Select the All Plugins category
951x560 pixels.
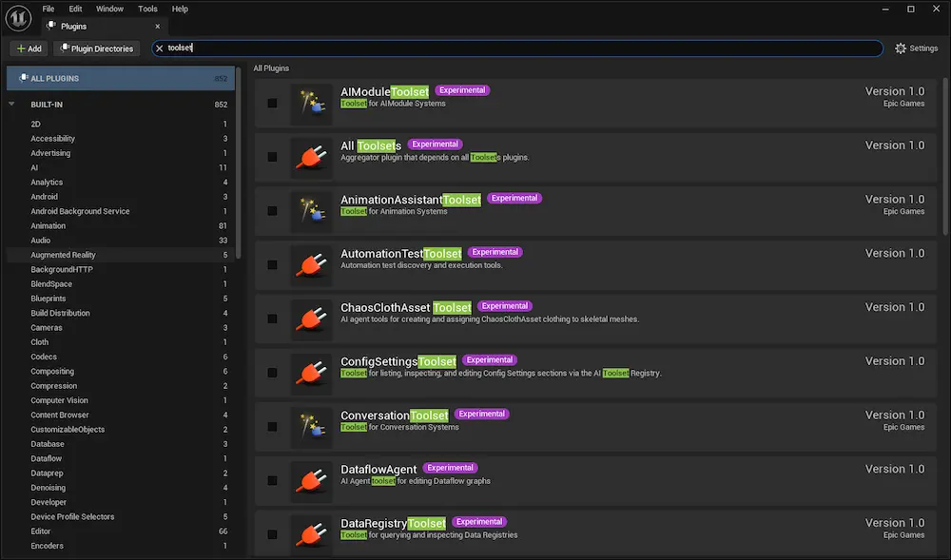[121, 78]
